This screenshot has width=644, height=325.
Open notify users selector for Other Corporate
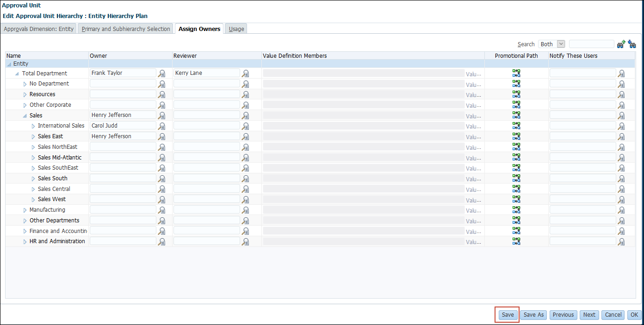(621, 105)
